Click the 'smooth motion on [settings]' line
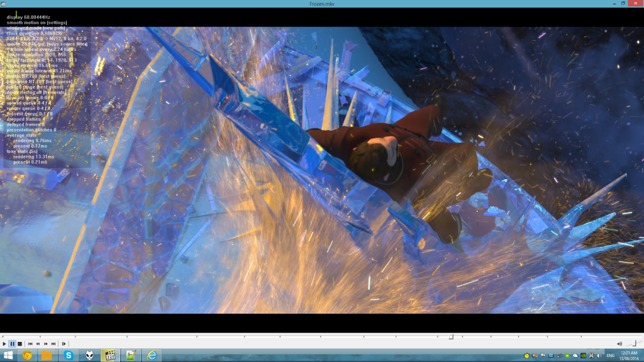 click(37, 23)
